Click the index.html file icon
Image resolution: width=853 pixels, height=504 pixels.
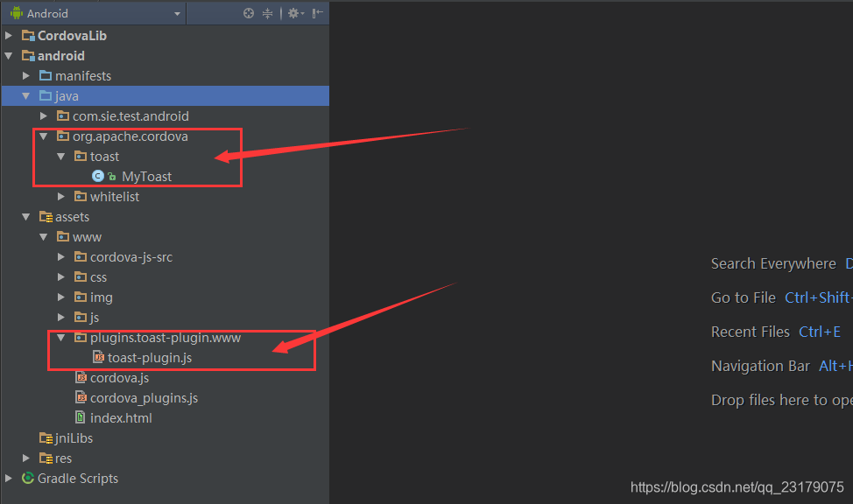point(81,417)
